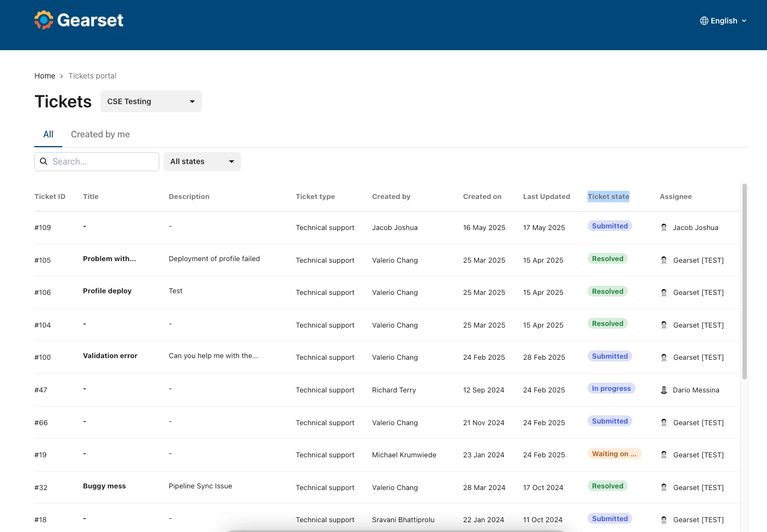
Task: Open the All states filter dropdown
Action: [x=202, y=161]
